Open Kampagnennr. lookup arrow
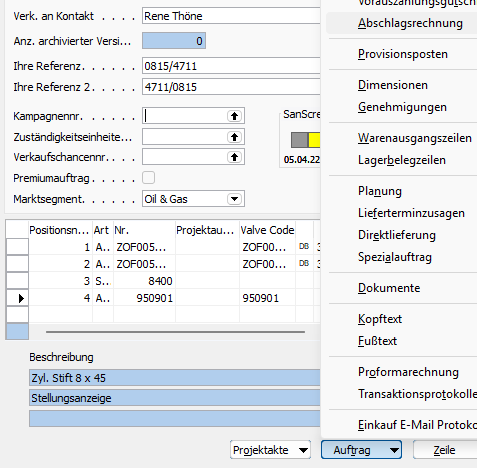The height and width of the screenshot is (468, 477). click(234, 116)
